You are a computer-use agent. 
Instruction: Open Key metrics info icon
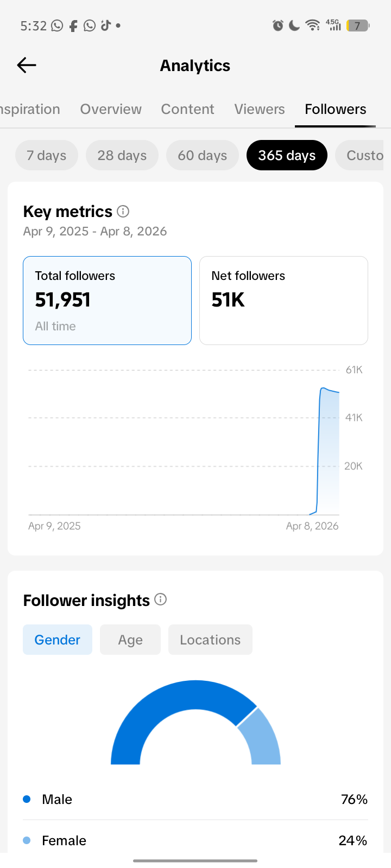point(123,211)
